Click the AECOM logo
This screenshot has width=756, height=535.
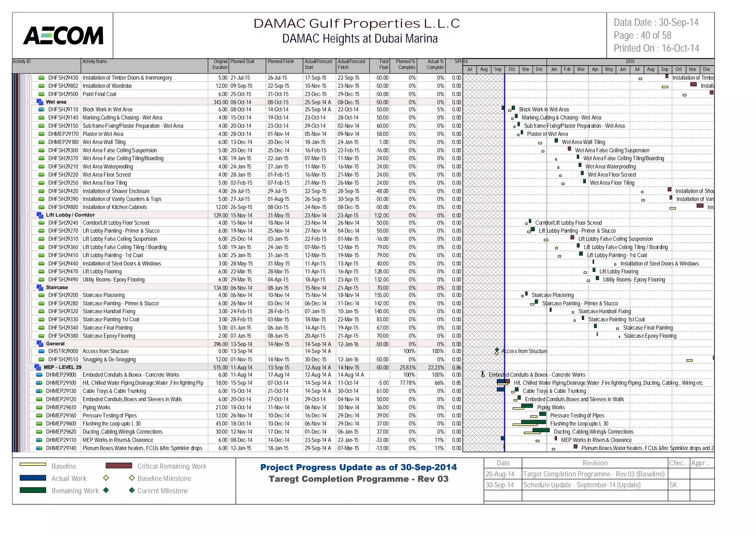click(63, 36)
